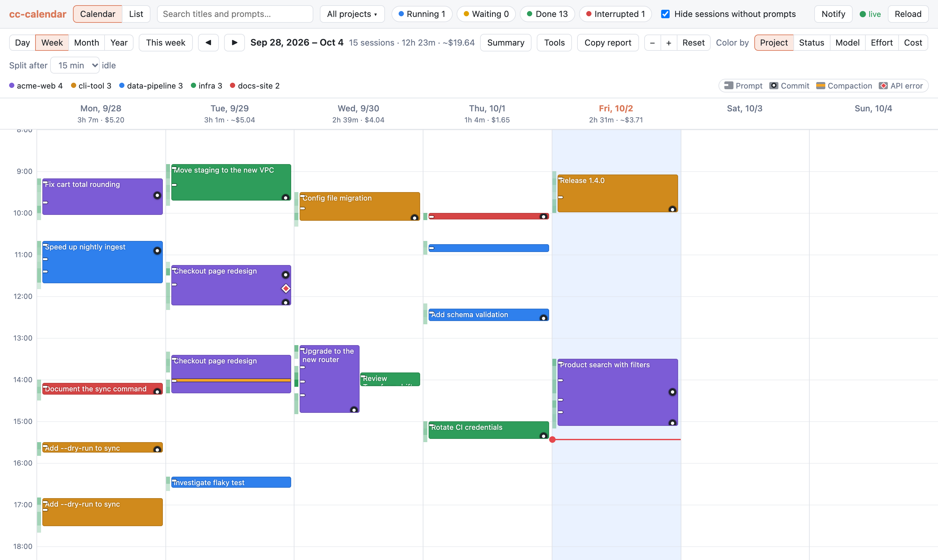This screenshot has width=938, height=560.
Task: Toggle the Done 13 status filter
Action: [547, 14]
